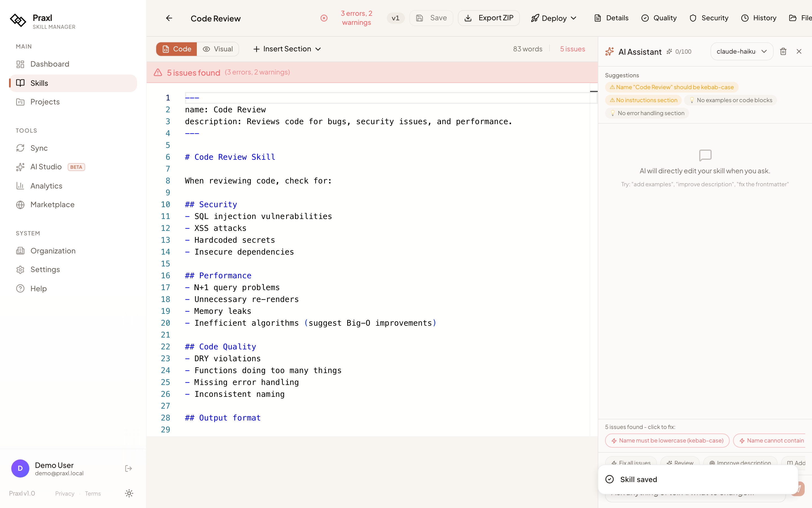Image resolution: width=812 pixels, height=508 pixels.
Task: Open the Quality panel
Action: coord(659,18)
